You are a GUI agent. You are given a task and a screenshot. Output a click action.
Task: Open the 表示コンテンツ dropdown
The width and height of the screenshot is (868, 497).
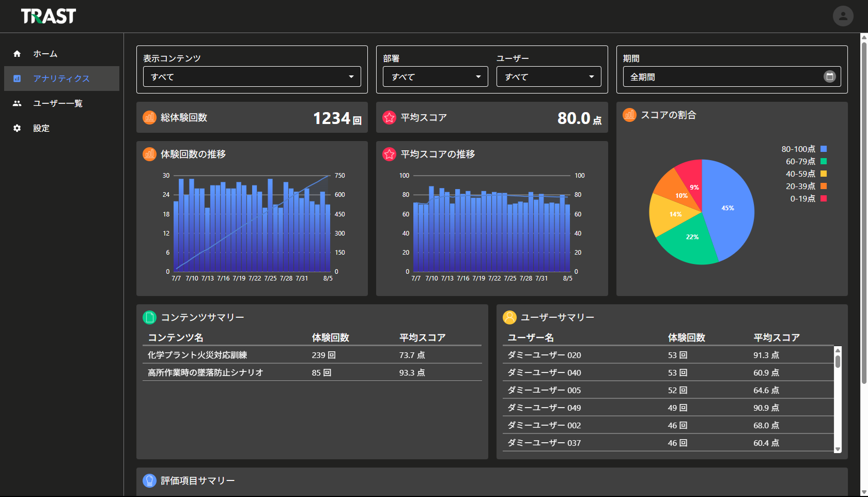click(252, 76)
